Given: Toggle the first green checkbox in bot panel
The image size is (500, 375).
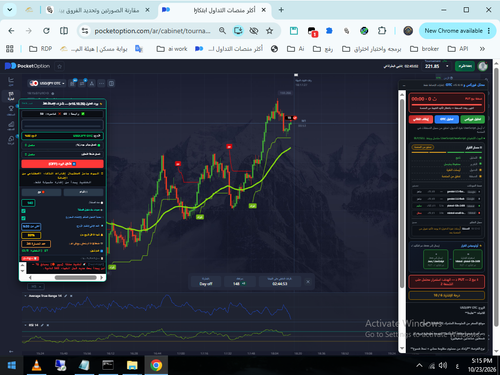Looking at the screenshot, I should pos(23,211).
